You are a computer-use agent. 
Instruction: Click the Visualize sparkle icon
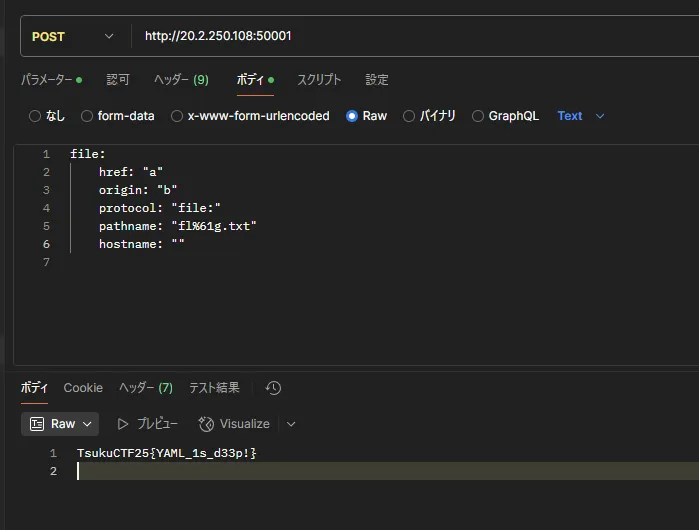206,424
